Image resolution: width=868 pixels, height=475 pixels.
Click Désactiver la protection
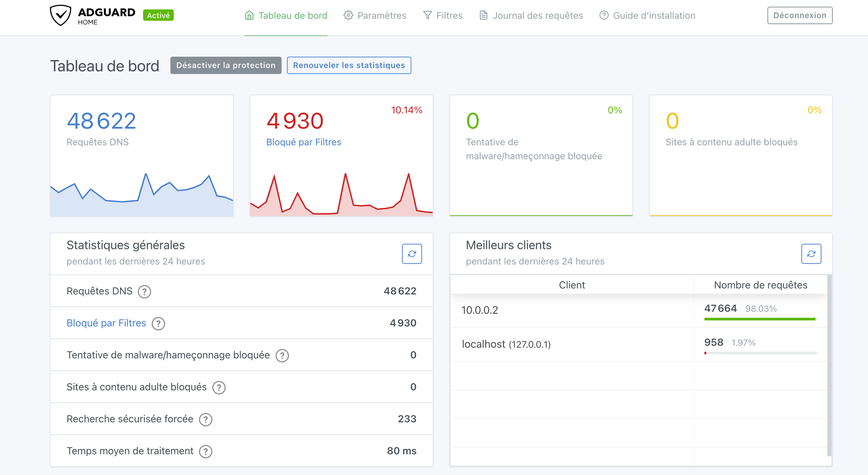[226, 65]
